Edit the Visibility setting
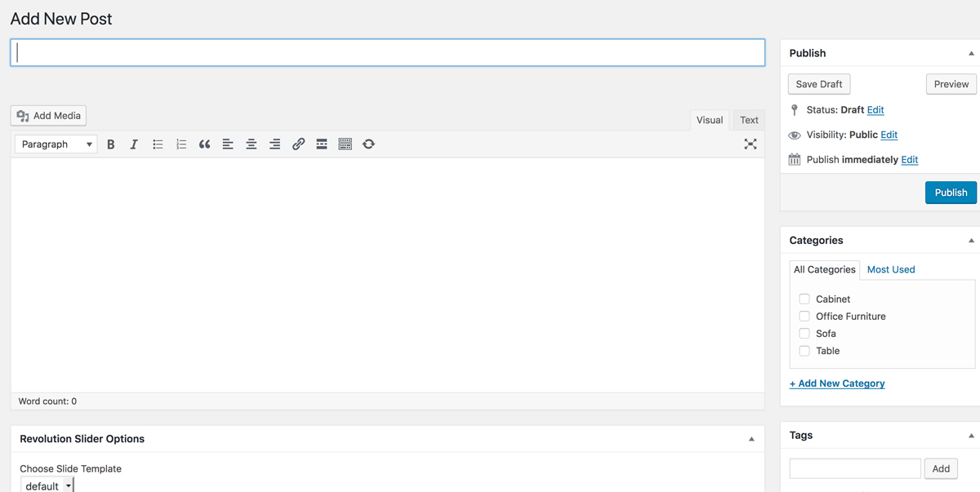 (889, 135)
